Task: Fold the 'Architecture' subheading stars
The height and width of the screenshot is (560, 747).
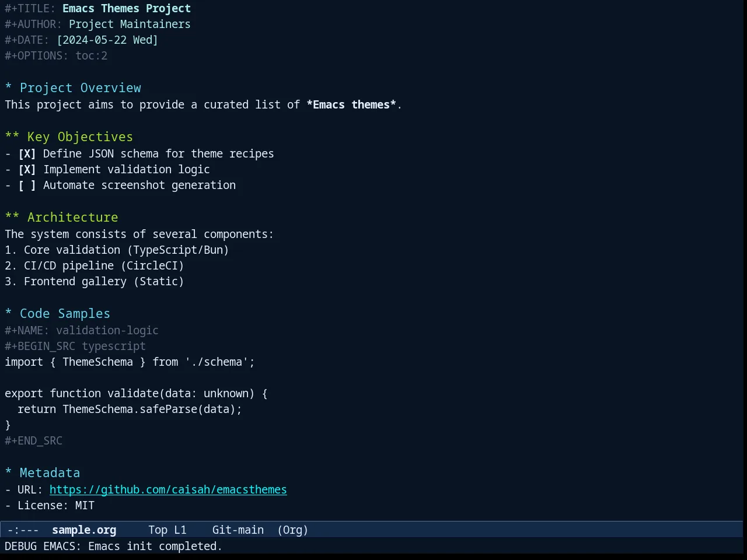Action: [12, 217]
